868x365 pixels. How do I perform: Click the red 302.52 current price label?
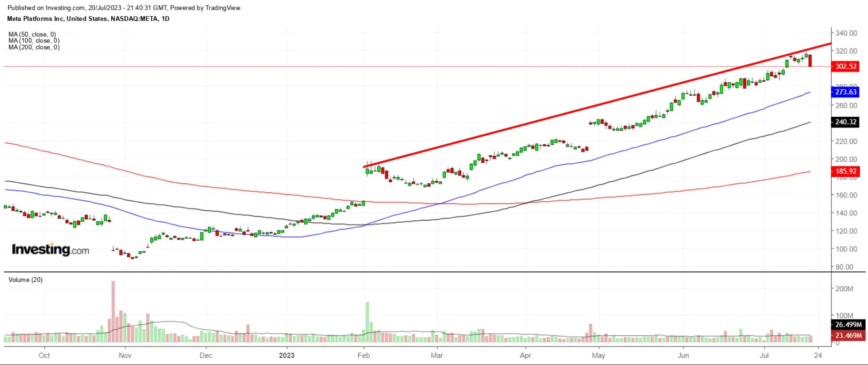pyautogui.click(x=845, y=66)
